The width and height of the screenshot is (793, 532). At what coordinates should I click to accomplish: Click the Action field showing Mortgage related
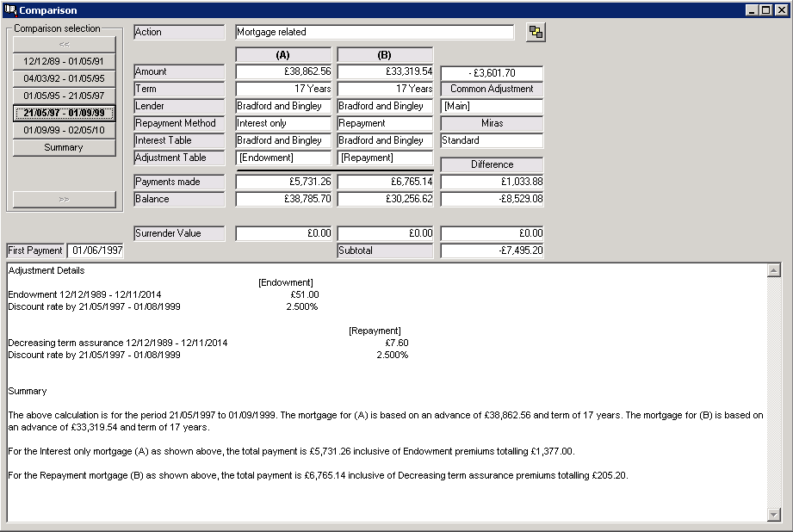[375, 32]
